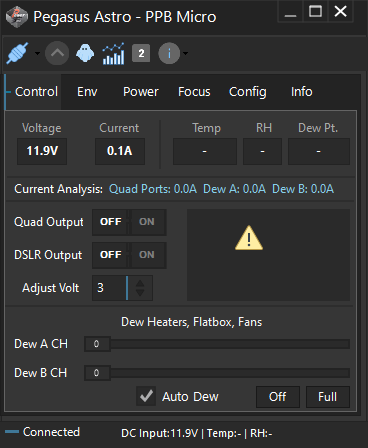Switch DSLR Output to ON
Viewport: 368px width, 448px height.
[147, 255]
